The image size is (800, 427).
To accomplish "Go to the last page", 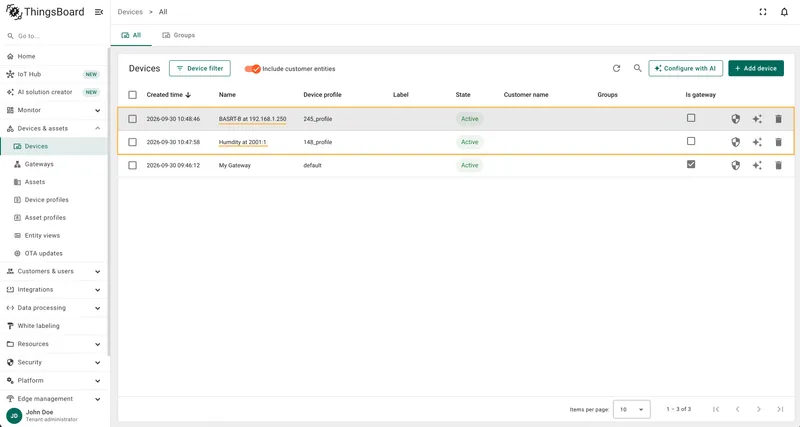I will coord(780,409).
